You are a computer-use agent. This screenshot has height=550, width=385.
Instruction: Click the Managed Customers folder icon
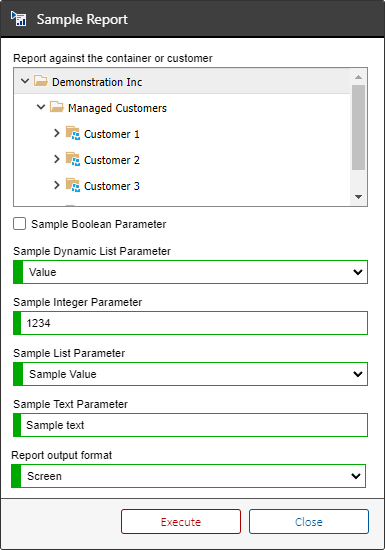pos(57,107)
